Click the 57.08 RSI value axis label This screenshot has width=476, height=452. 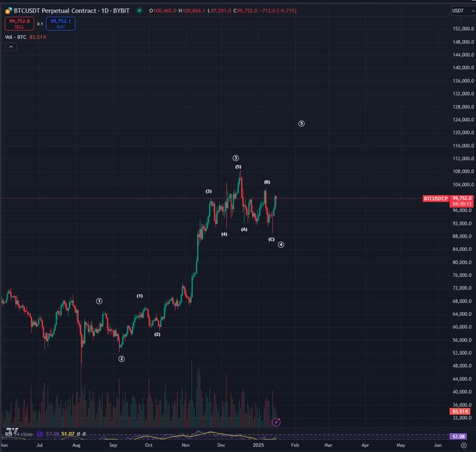[458, 437]
